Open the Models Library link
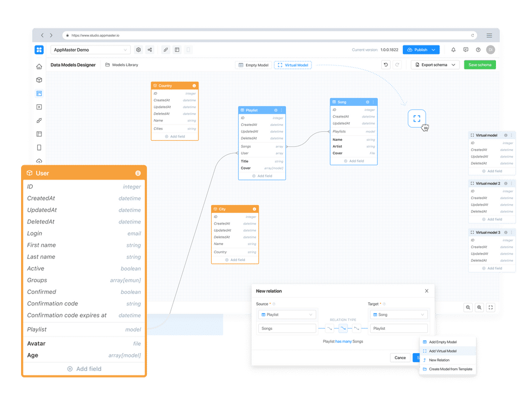The width and height of the screenshot is (532, 397). pos(122,64)
